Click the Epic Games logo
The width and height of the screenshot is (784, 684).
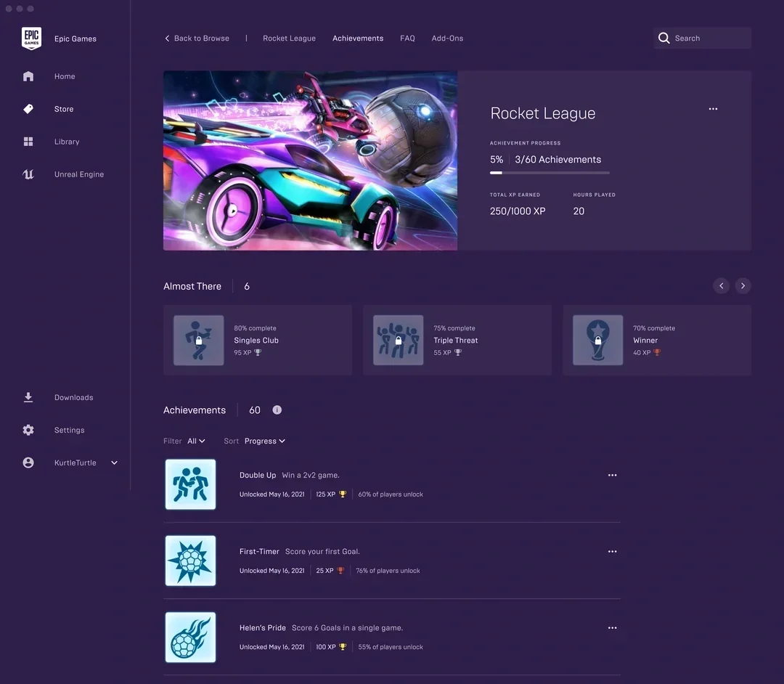[x=31, y=38]
